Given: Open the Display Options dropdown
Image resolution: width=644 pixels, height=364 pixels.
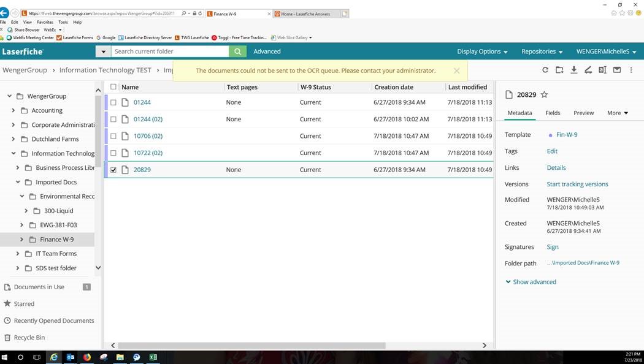Looking at the screenshot, I should point(482,51).
